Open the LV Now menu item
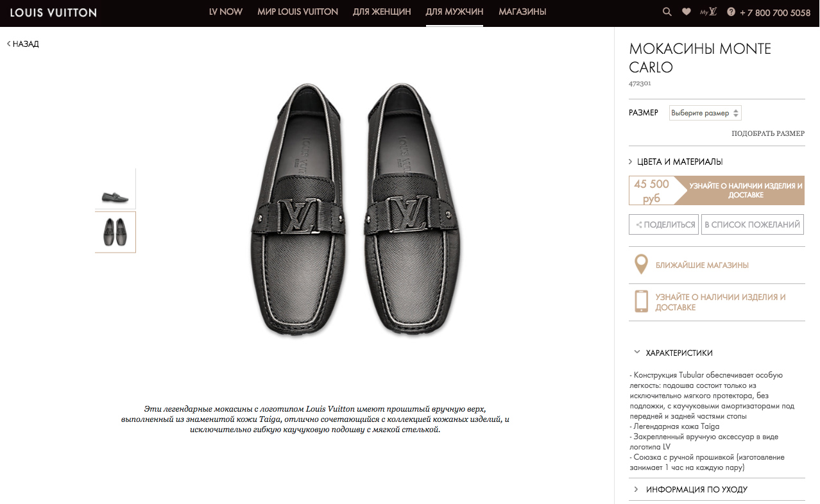 click(226, 12)
